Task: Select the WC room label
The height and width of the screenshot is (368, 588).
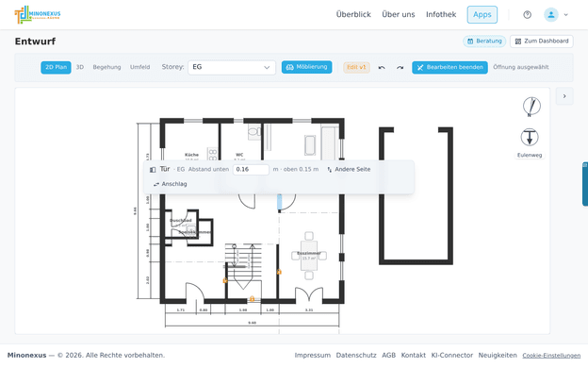Action: (x=239, y=155)
